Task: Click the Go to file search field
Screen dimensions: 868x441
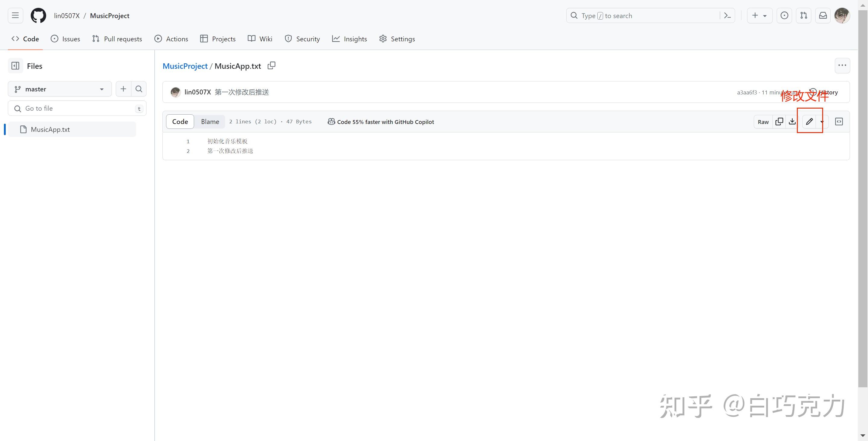Action: 77,108
